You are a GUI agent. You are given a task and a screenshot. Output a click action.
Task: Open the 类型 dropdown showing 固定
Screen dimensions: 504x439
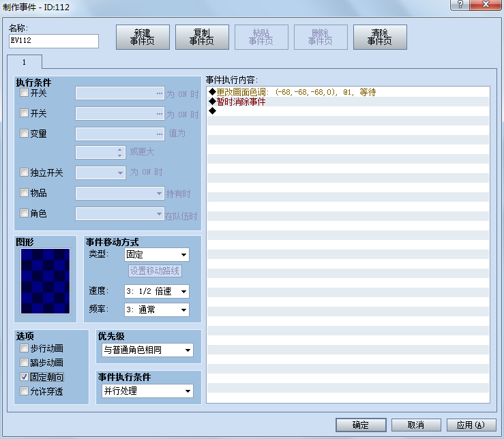(x=157, y=254)
